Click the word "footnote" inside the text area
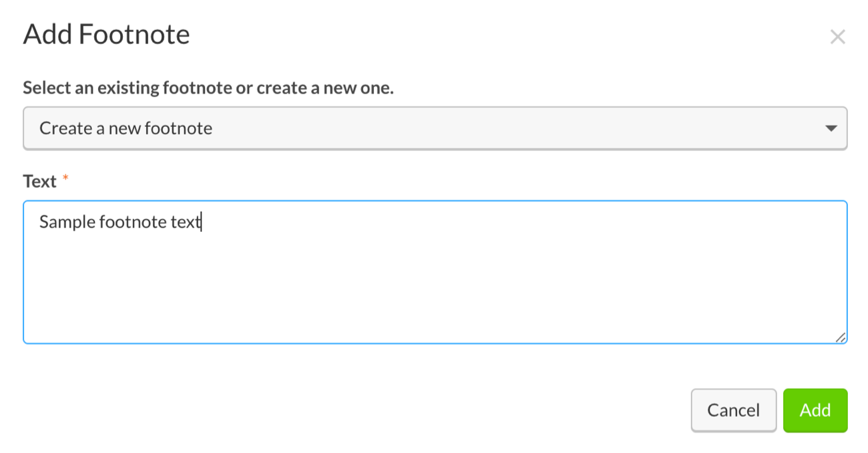 [130, 222]
